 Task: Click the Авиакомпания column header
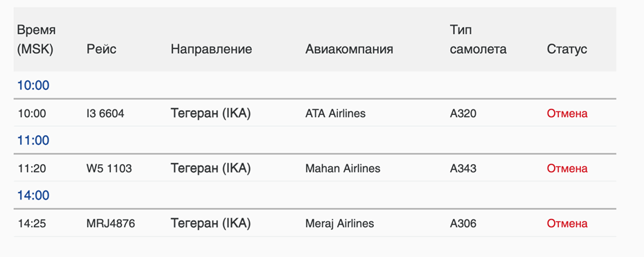[349, 49]
